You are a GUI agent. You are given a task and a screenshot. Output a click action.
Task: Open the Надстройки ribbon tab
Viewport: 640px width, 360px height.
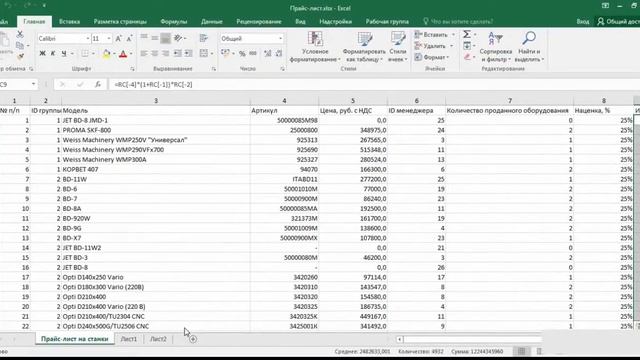point(336,21)
